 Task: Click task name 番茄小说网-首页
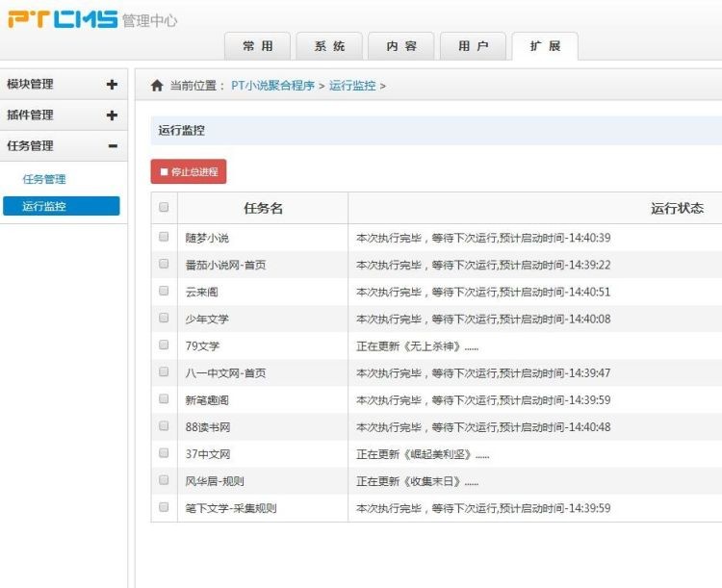tap(225, 266)
